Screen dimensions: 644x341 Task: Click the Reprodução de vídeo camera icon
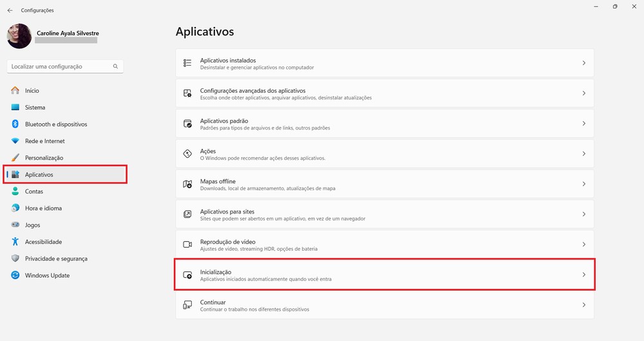pyautogui.click(x=187, y=244)
